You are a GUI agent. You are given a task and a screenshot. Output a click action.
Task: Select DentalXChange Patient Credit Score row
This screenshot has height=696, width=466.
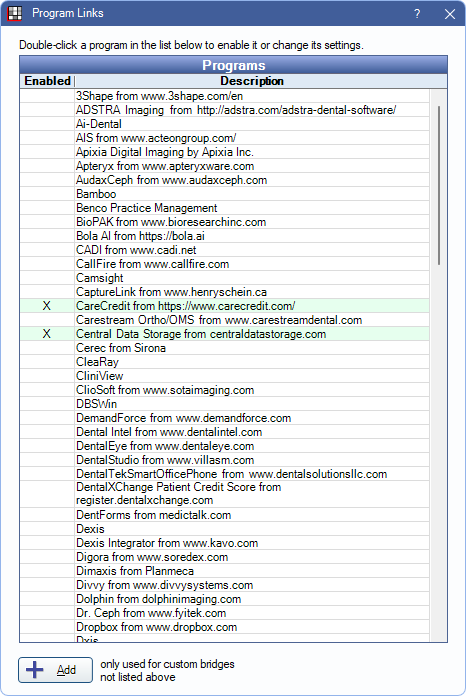[x=225, y=494]
